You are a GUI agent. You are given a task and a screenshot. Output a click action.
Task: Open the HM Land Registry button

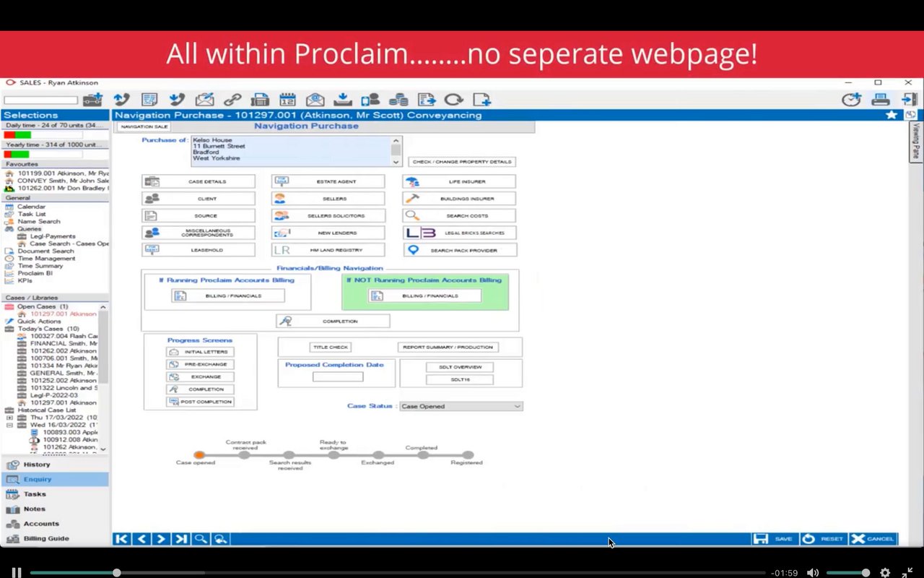(x=328, y=250)
